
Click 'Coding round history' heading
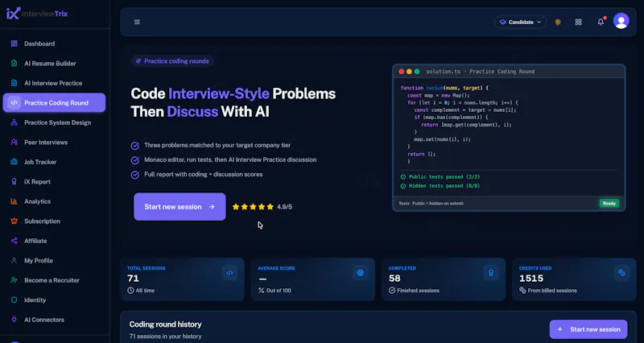(x=166, y=324)
